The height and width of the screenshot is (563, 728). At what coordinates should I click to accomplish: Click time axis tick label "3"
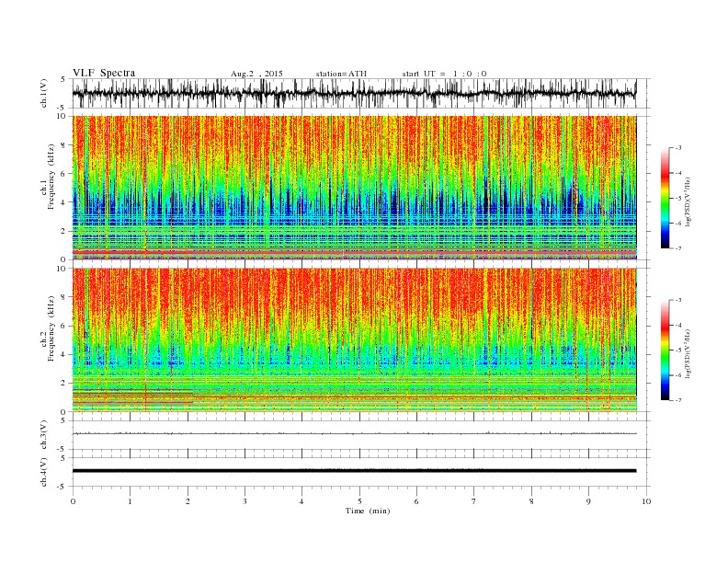[245, 501]
